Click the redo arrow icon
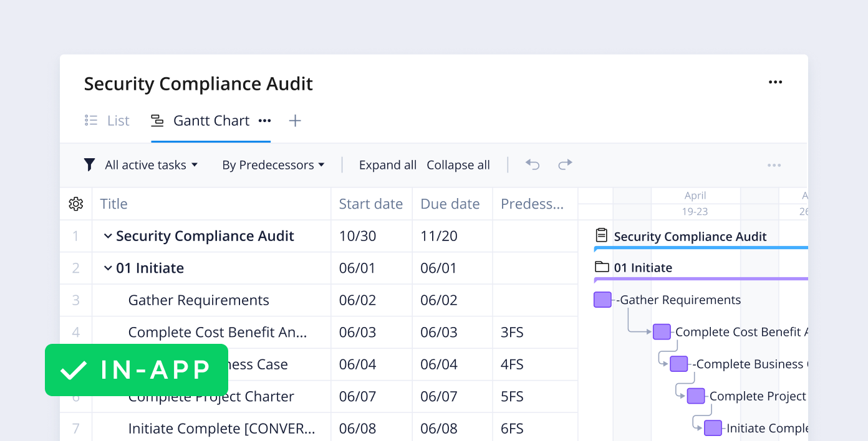Screen dimensions: 868x441 (565, 164)
